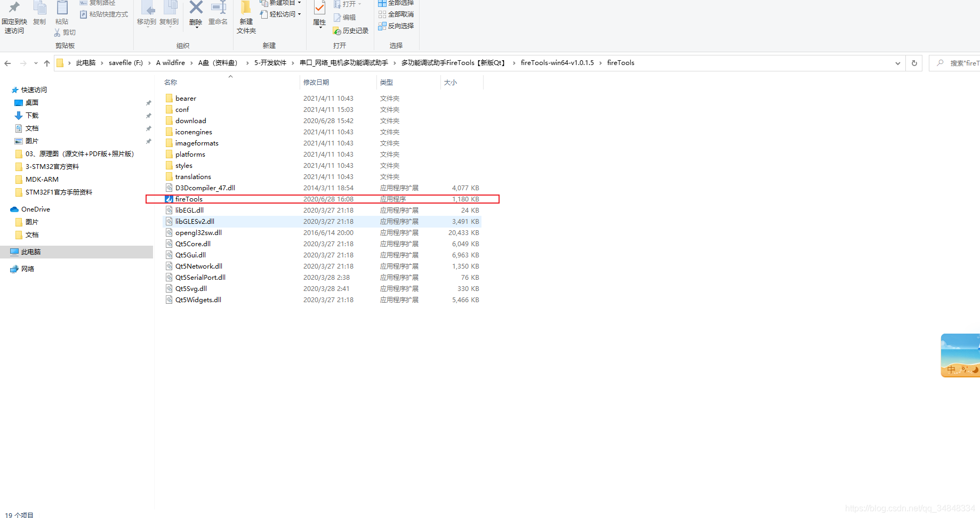Click 此电脑 in the address breadcrumb

(86, 63)
